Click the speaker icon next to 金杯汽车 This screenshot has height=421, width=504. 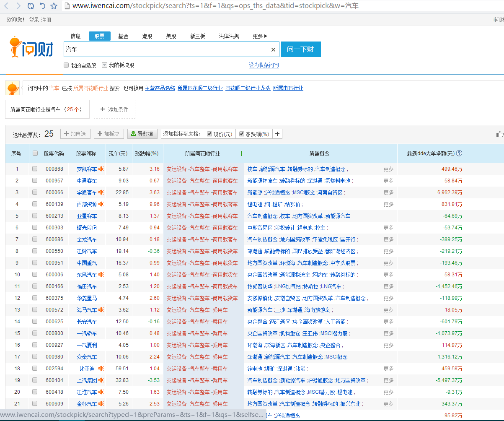point(101,404)
